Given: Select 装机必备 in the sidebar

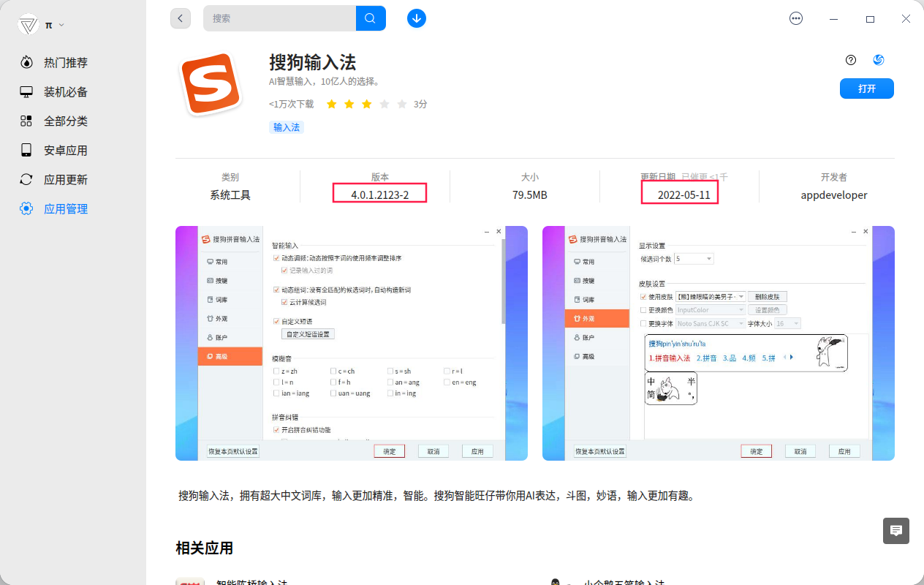Looking at the screenshot, I should pyautogui.click(x=64, y=91).
